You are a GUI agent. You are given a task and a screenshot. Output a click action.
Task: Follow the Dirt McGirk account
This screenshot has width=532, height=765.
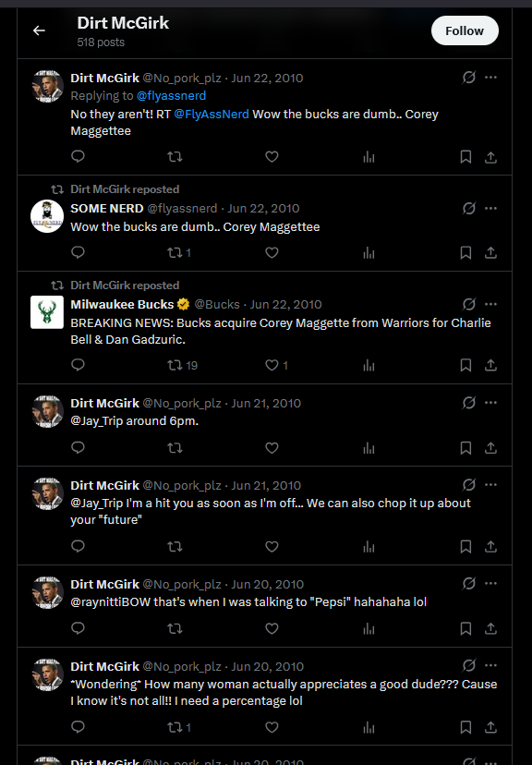tap(465, 30)
